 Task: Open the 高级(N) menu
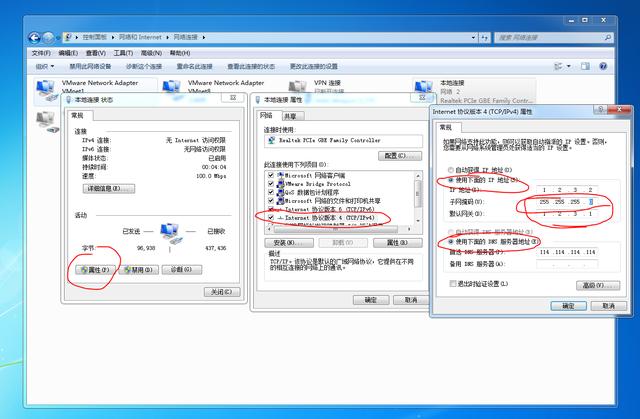click(151, 53)
